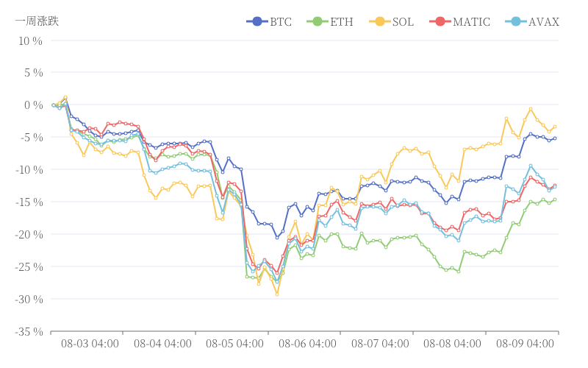588x368 pixels.
Task: Toggle AVAX series visibility via label
Action: (543, 21)
